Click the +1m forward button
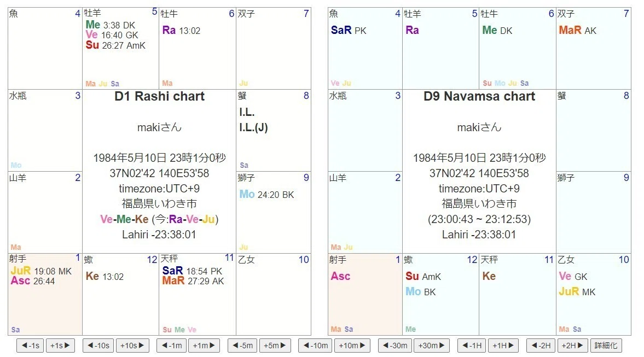Viewport: 644px width, 357px height. click(204, 346)
